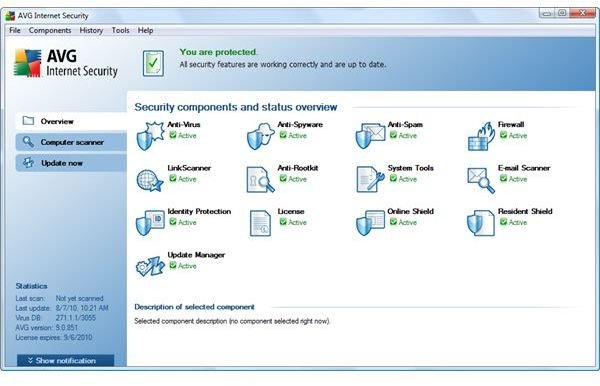Screen dimensions: 600x386
Task: Click the Firewall Active status check
Action: coord(504,135)
